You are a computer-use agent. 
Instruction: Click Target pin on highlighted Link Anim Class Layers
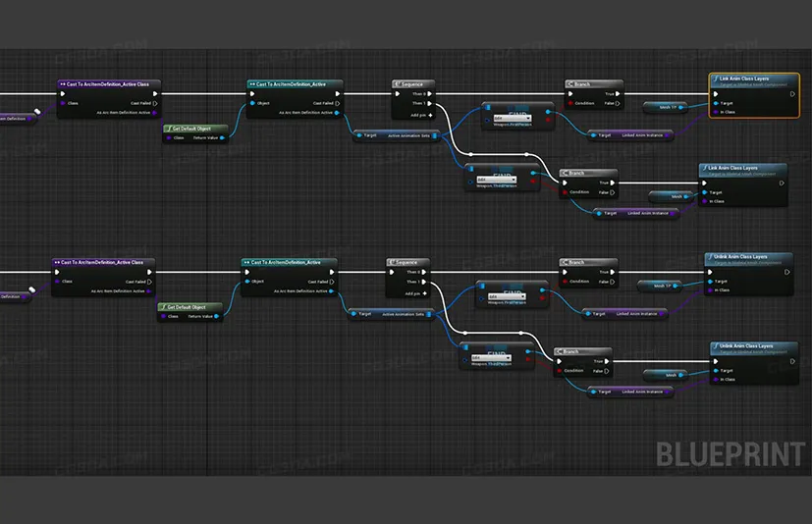point(716,103)
